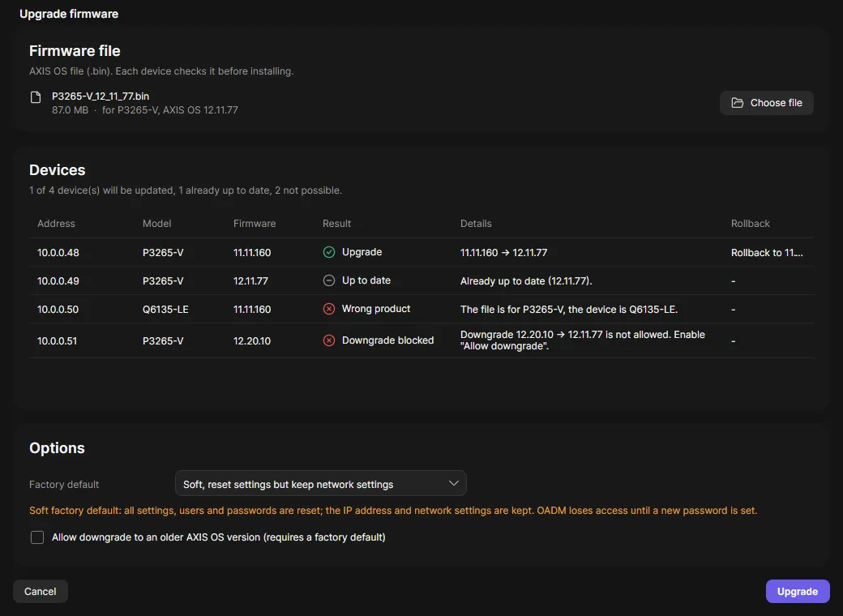
Task: Click the devices summary status line
Action: [186, 190]
